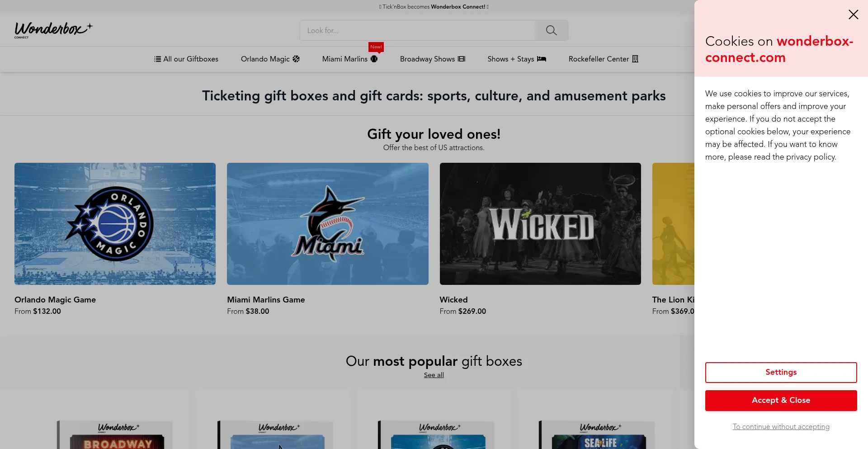Screen dimensions: 868x449
Task: Open the Shows + Stays menu item
Action: click(510, 59)
